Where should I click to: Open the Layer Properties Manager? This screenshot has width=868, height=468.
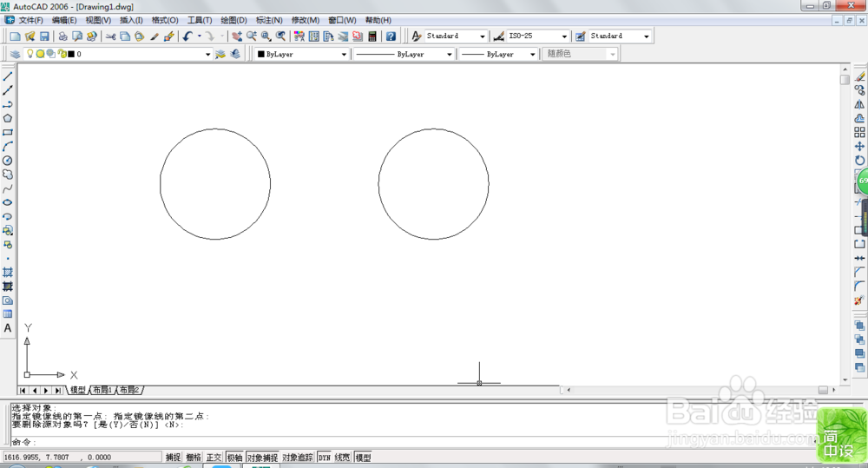click(x=15, y=54)
